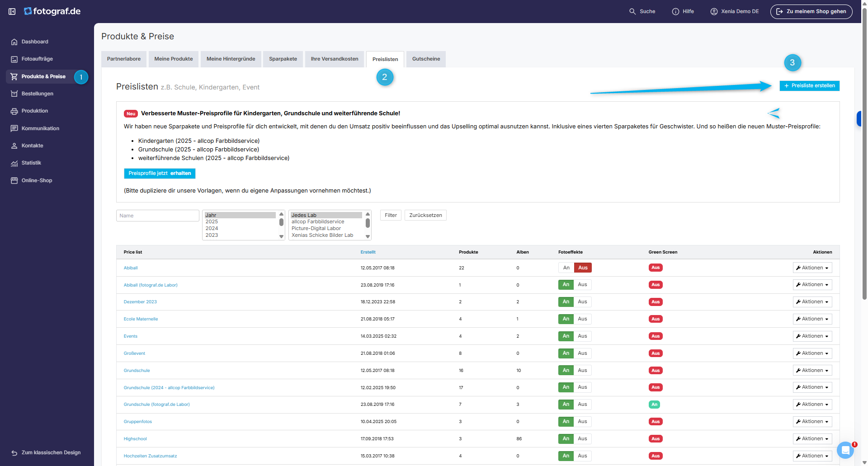
Task: Open Aktionen dropdown for Großevent row
Action: (812, 353)
